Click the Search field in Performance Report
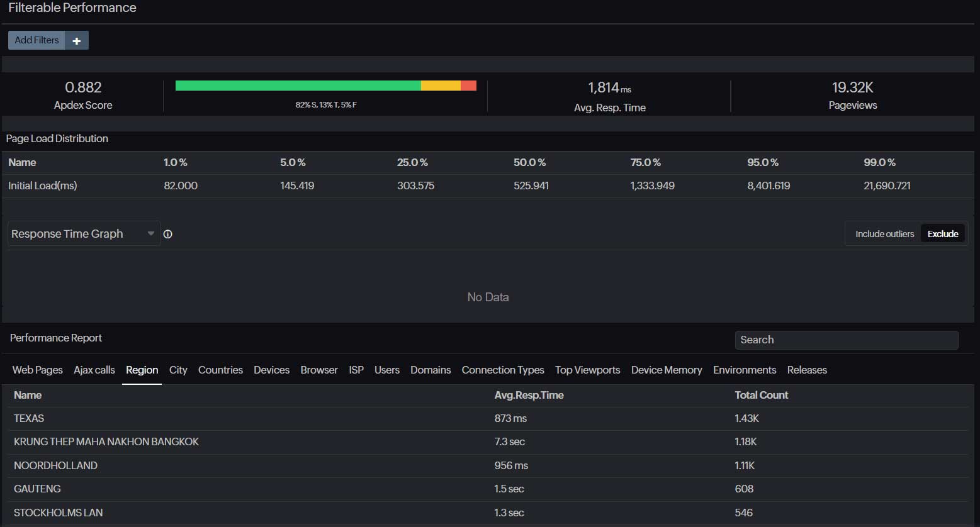Viewport: 980px width, 527px height. 846,340
